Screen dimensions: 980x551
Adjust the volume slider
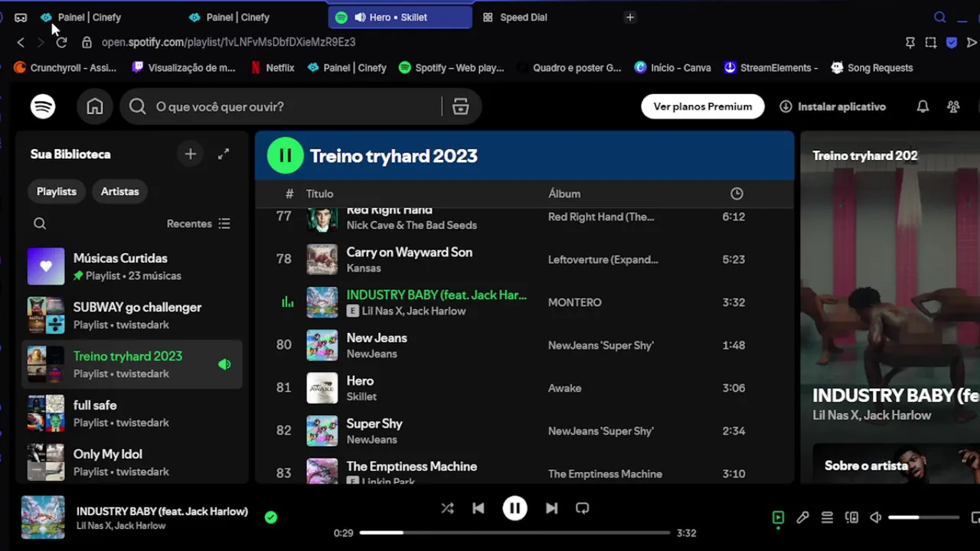pos(923,517)
